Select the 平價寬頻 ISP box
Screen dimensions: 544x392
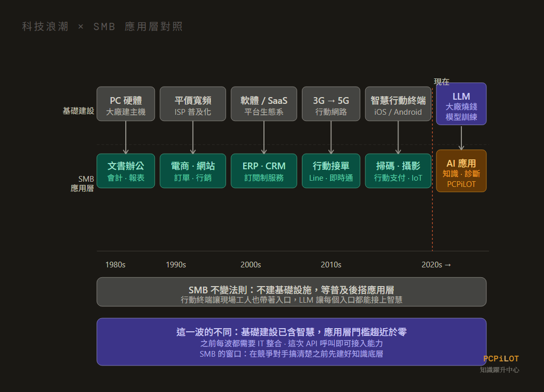click(x=193, y=104)
